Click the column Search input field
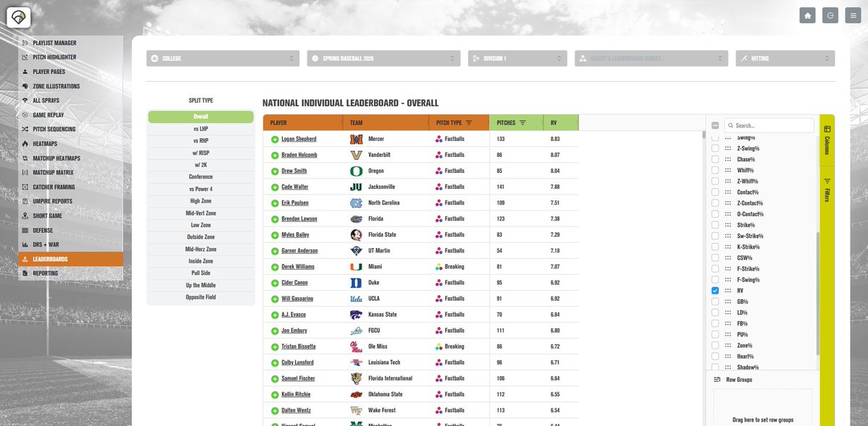This screenshot has width=868, height=426. (x=769, y=125)
